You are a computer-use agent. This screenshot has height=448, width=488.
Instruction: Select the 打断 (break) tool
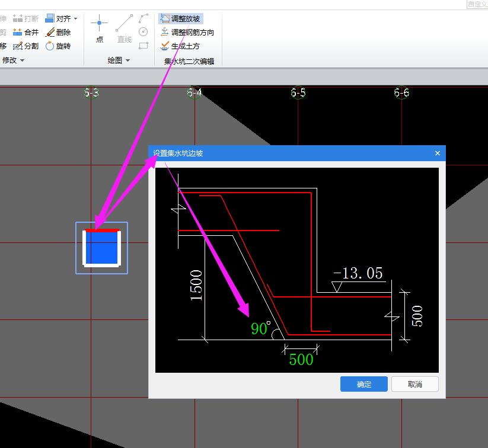(x=25, y=19)
